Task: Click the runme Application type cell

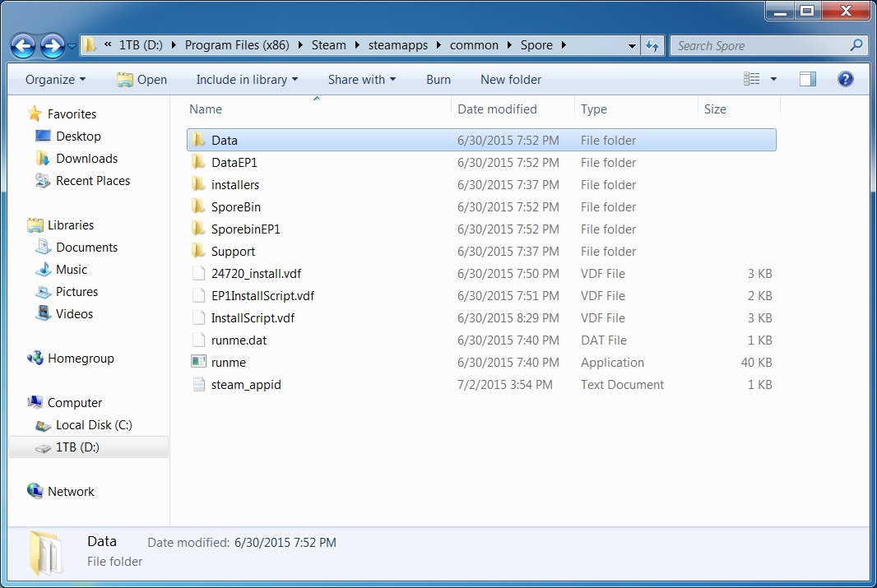Action: coord(612,362)
